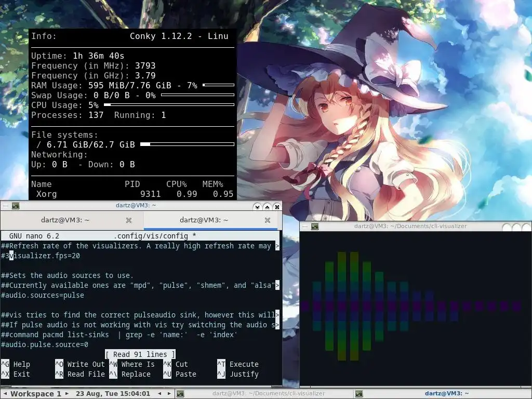Screen dimensions: 532x399
Task: Click the ^R Read File shortcut in nano
Action: [x=80, y=374]
